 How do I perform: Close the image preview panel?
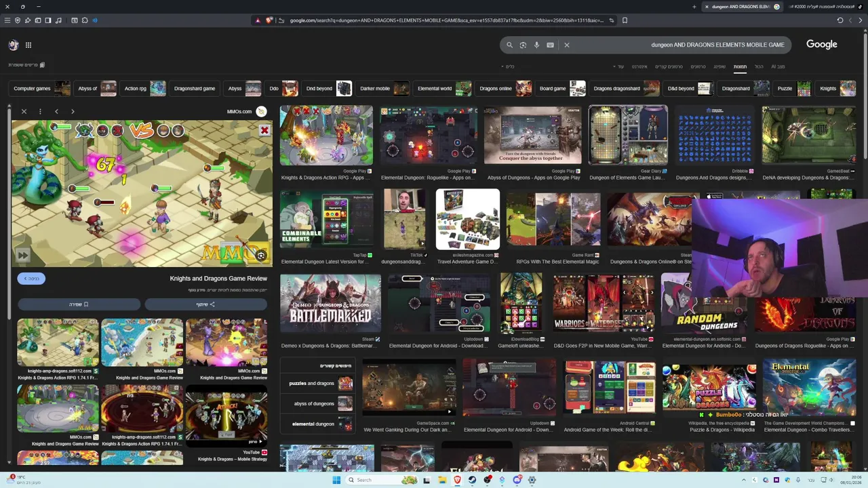(24, 111)
